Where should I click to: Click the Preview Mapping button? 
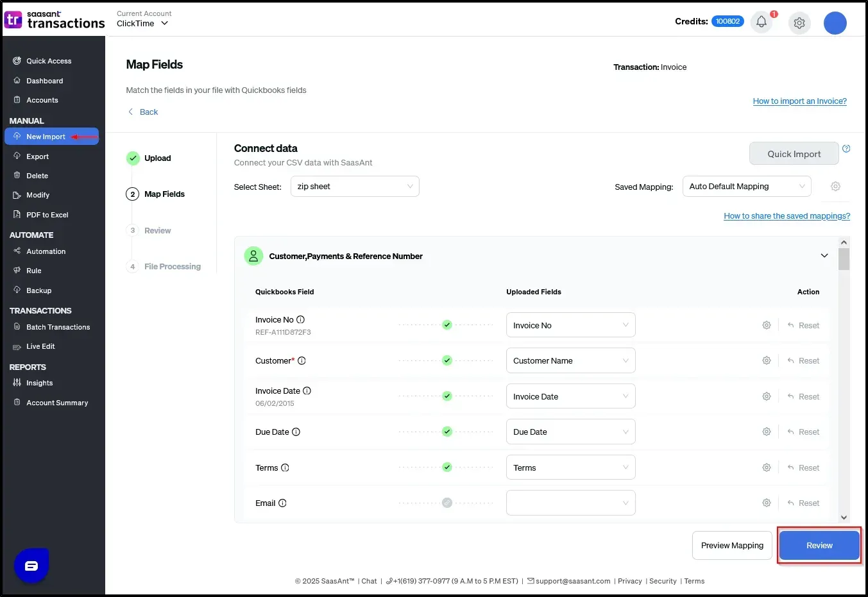732,546
